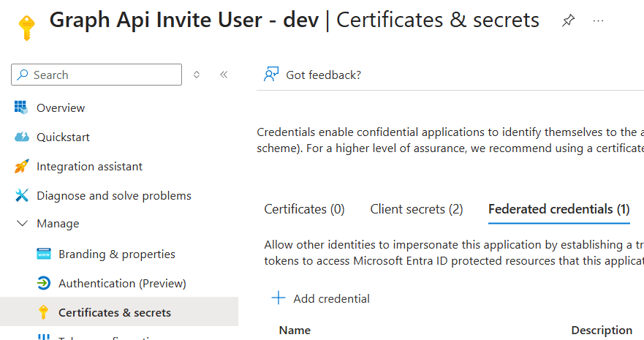The width and height of the screenshot is (644, 340).
Task: Select Certificates & secrets in sidebar
Action: pos(114,312)
